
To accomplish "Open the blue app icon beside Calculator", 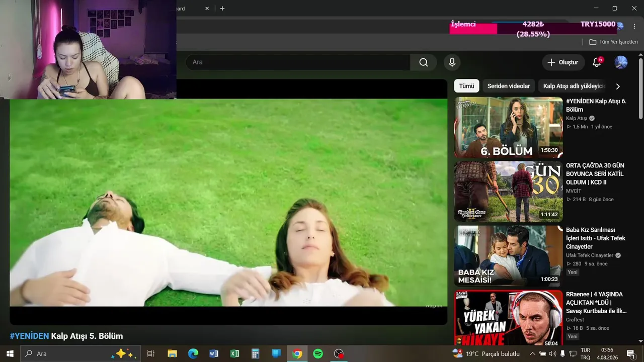I will (x=276, y=353).
